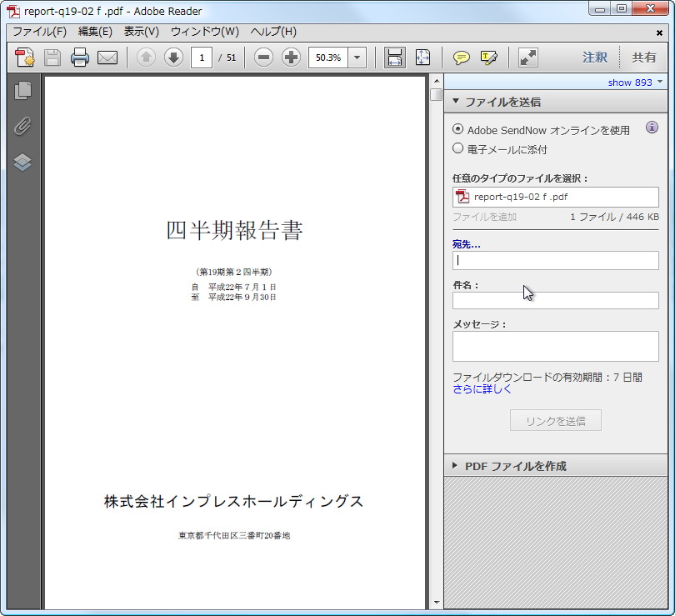This screenshot has height=616, width=675.
Task: Click the Save icon in the toolbar
Action: (52, 58)
